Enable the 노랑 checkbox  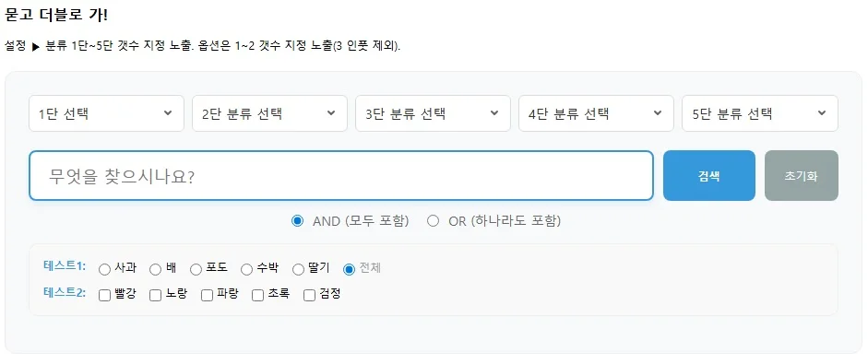point(156,296)
